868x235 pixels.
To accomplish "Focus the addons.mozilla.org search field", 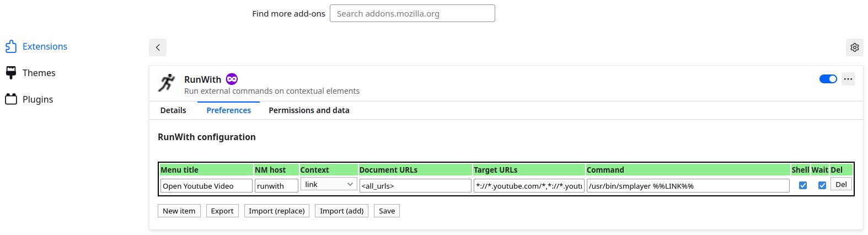I will tap(412, 13).
